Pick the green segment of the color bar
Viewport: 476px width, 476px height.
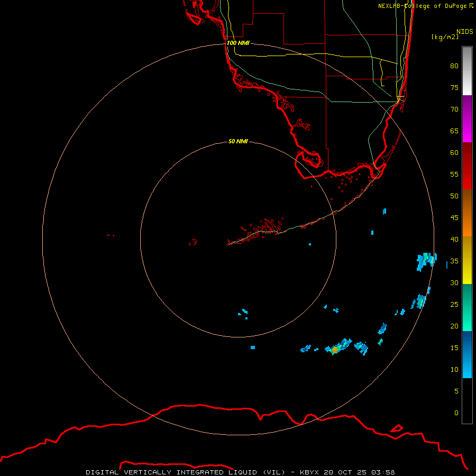point(467,307)
